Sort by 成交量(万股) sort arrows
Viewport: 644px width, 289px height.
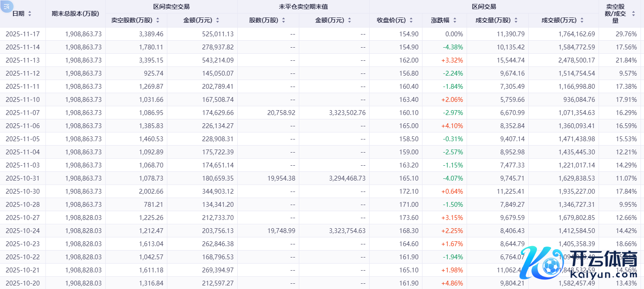pyautogui.click(x=516, y=21)
